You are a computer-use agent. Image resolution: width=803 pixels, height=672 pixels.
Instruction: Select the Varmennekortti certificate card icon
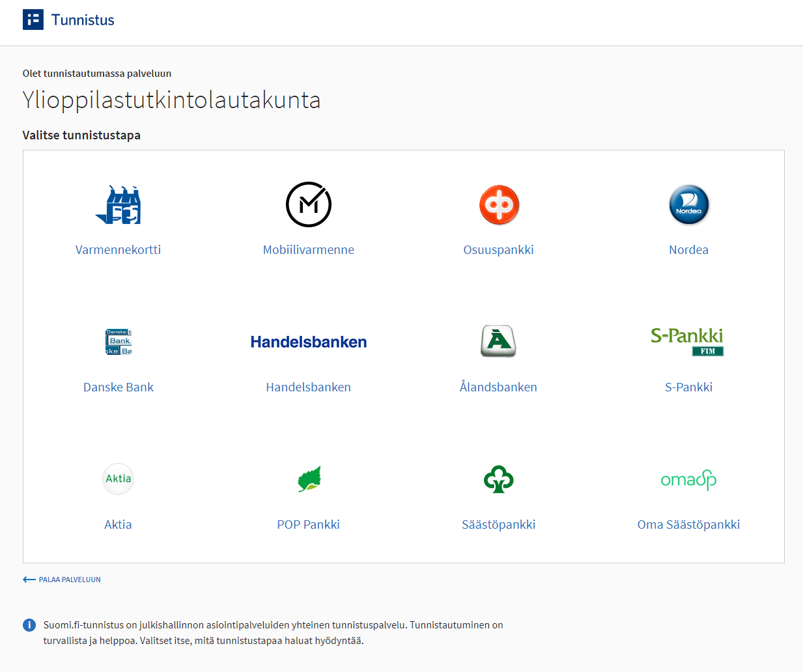click(118, 204)
